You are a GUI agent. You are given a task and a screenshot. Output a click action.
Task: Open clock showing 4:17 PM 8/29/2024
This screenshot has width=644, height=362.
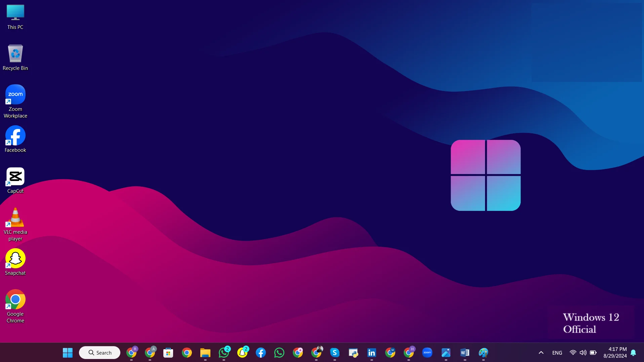coord(615,353)
